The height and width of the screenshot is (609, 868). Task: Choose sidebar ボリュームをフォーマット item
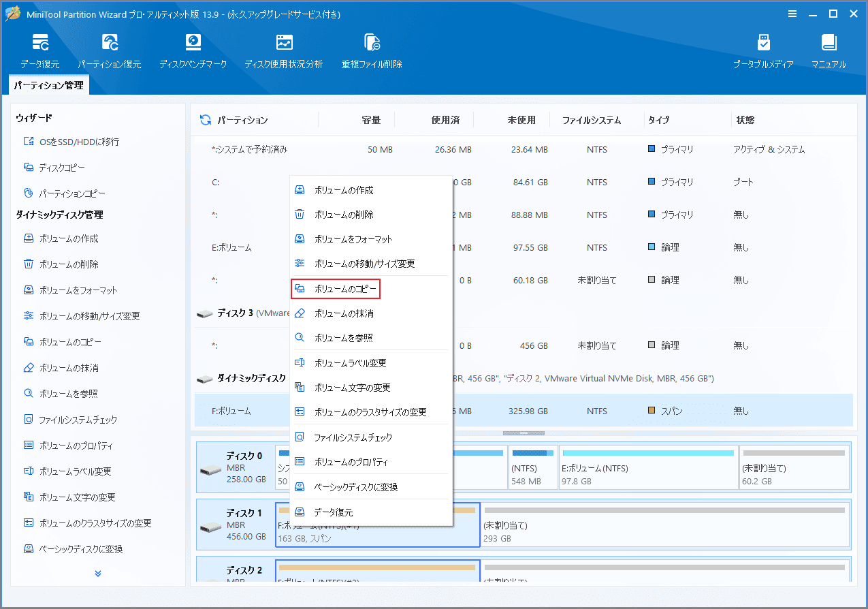coord(70,290)
